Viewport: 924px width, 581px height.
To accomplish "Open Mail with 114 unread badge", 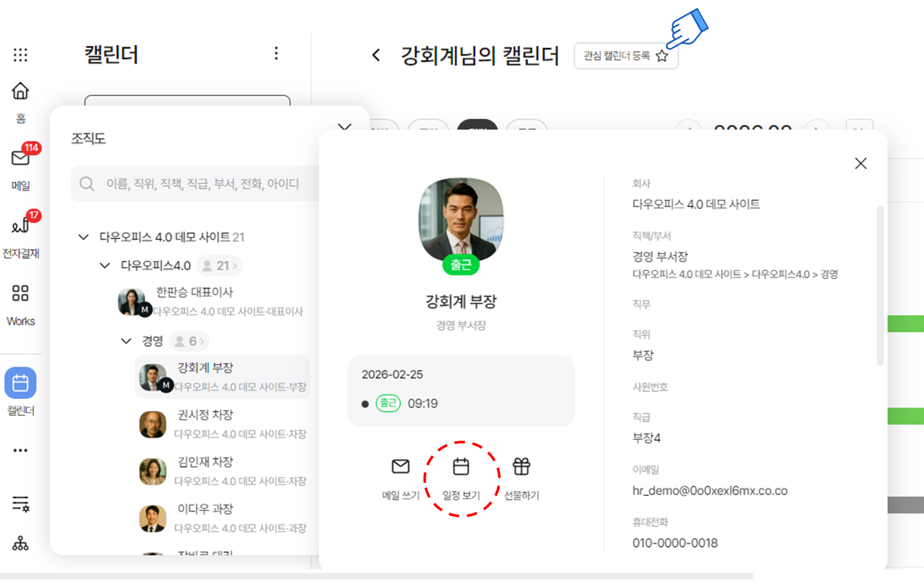I will tap(21, 158).
